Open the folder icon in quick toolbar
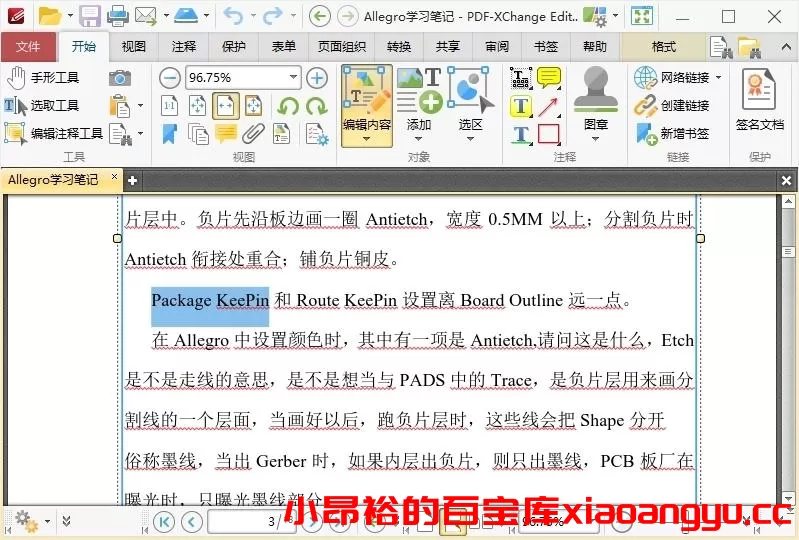 [x=49, y=16]
